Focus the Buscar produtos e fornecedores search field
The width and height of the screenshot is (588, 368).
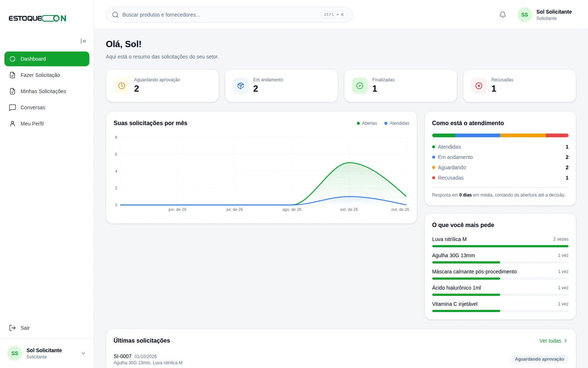(229, 15)
